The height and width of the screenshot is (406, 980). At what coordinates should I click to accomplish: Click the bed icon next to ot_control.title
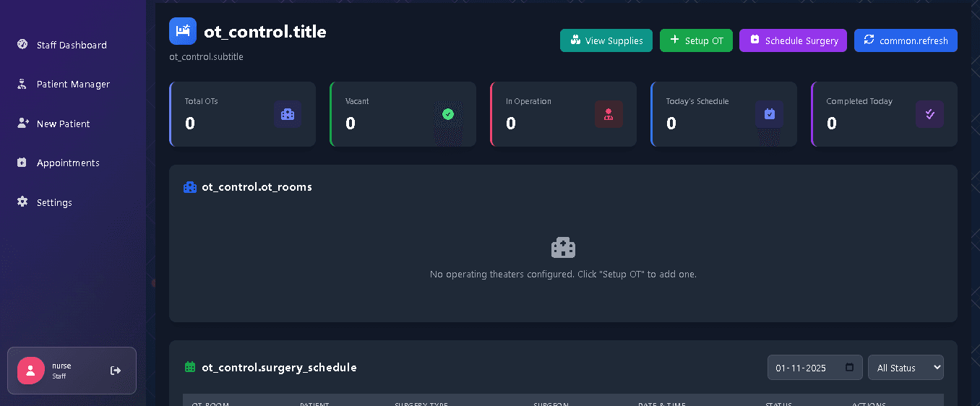(183, 31)
